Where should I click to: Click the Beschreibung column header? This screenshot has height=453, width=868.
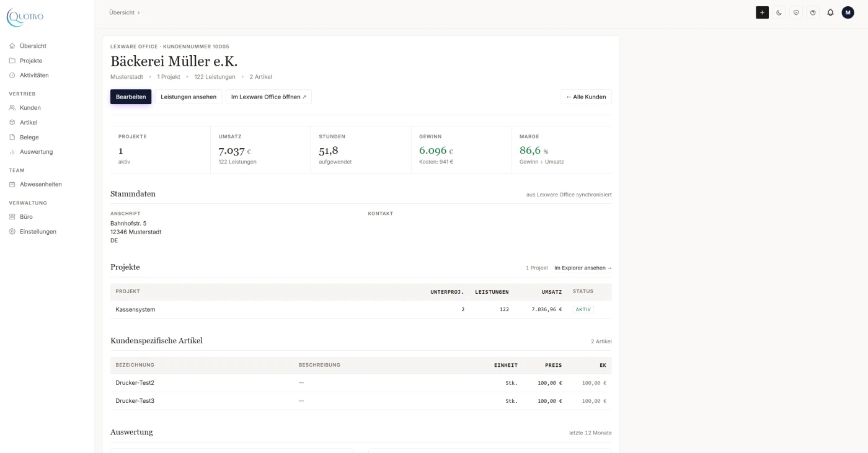(x=319, y=365)
